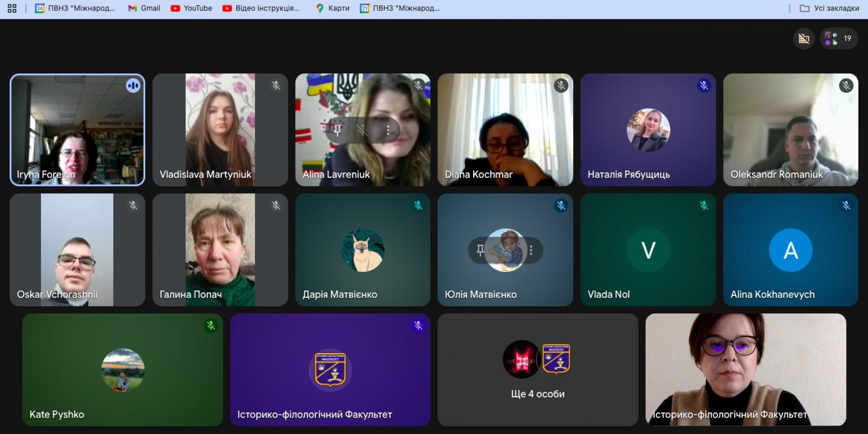Toggle mute indicator on Дарія Матвієнко tile
868x434 pixels.
click(x=418, y=206)
